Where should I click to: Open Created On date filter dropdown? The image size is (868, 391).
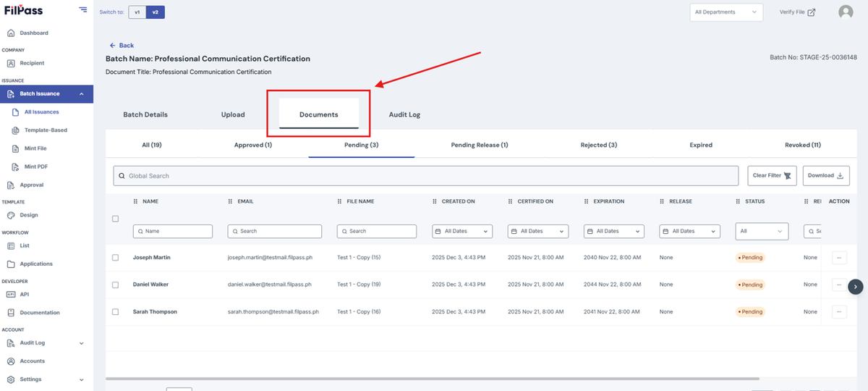point(462,231)
